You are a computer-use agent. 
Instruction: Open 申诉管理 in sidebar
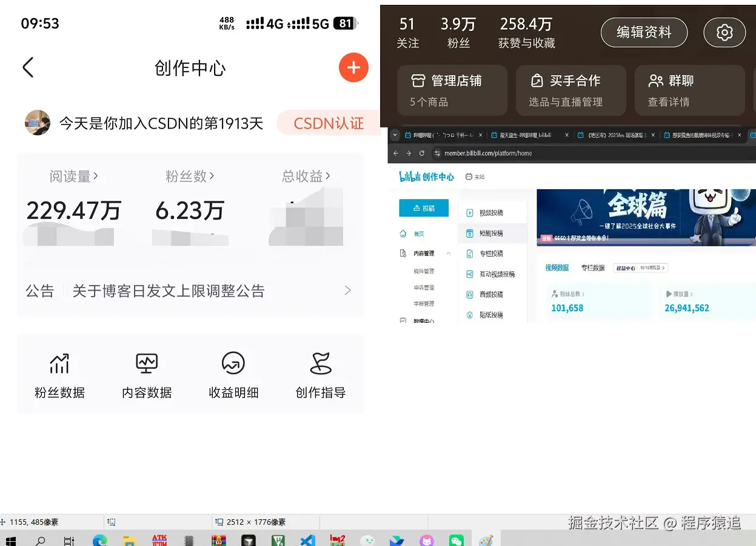424,288
